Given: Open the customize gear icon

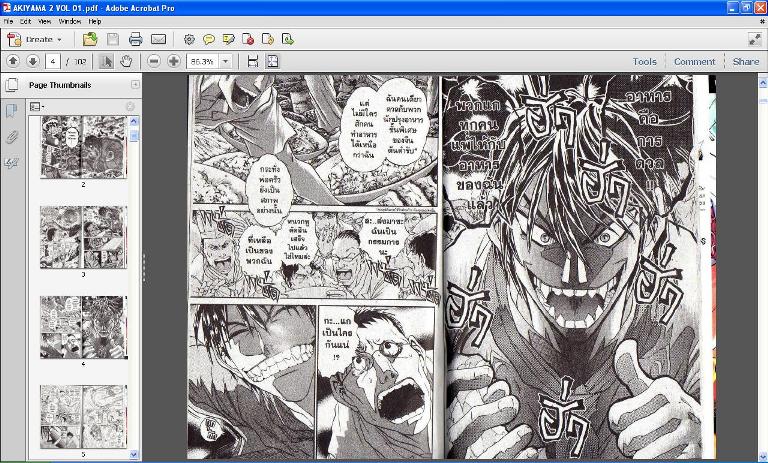Looking at the screenshot, I should point(189,40).
